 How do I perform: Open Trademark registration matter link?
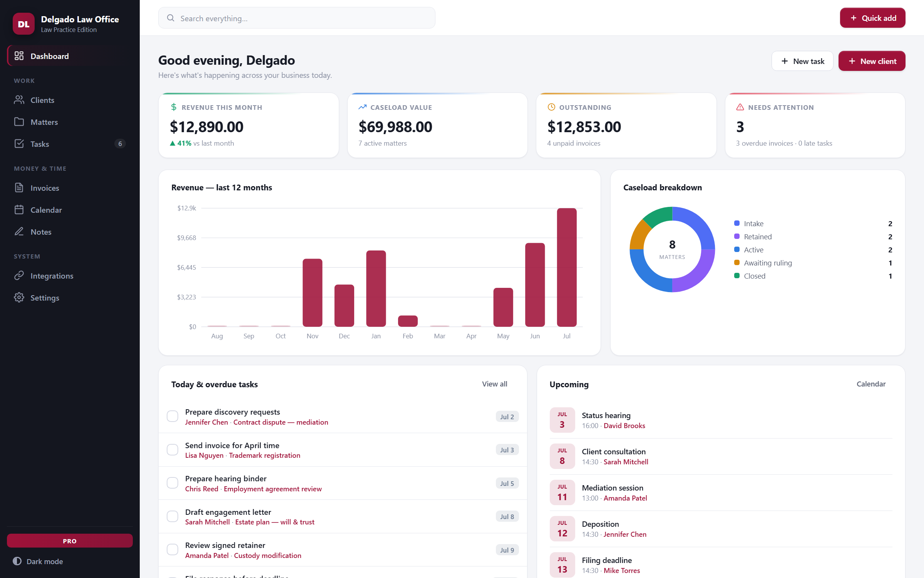[x=264, y=455]
